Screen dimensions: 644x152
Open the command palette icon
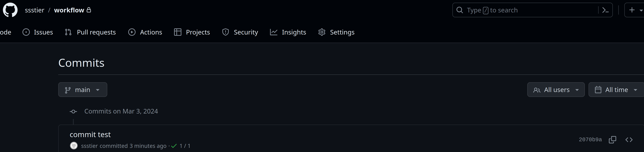pyautogui.click(x=605, y=10)
